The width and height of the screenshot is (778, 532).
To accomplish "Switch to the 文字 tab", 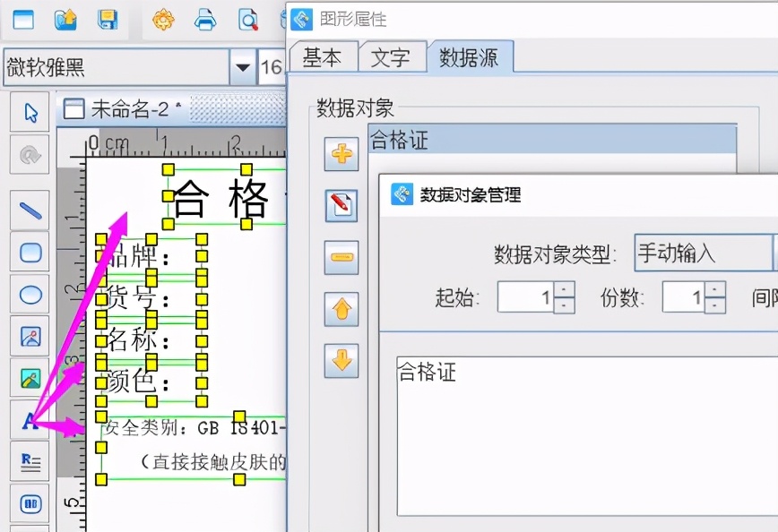I will coord(393,56).
